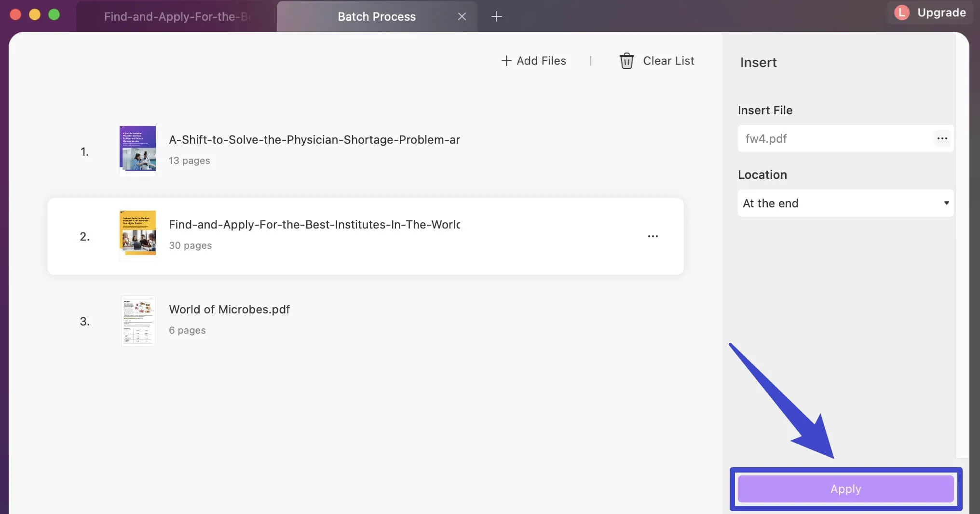
Task: Close the Batch Process tab
Action: coord(462,16)
